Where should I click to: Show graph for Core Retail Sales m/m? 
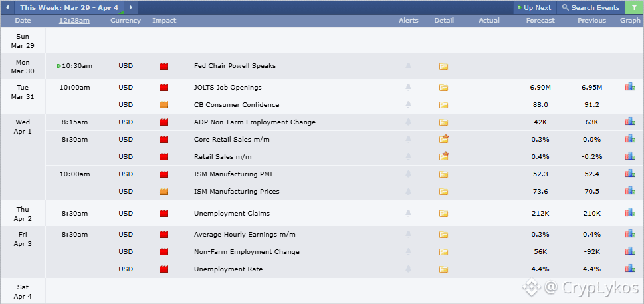[x=631, y=138]
